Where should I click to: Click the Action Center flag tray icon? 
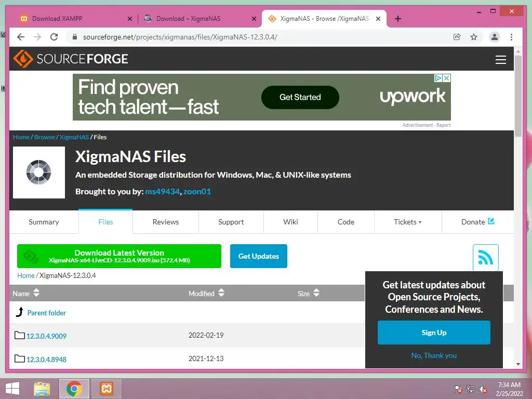[458, 389]
